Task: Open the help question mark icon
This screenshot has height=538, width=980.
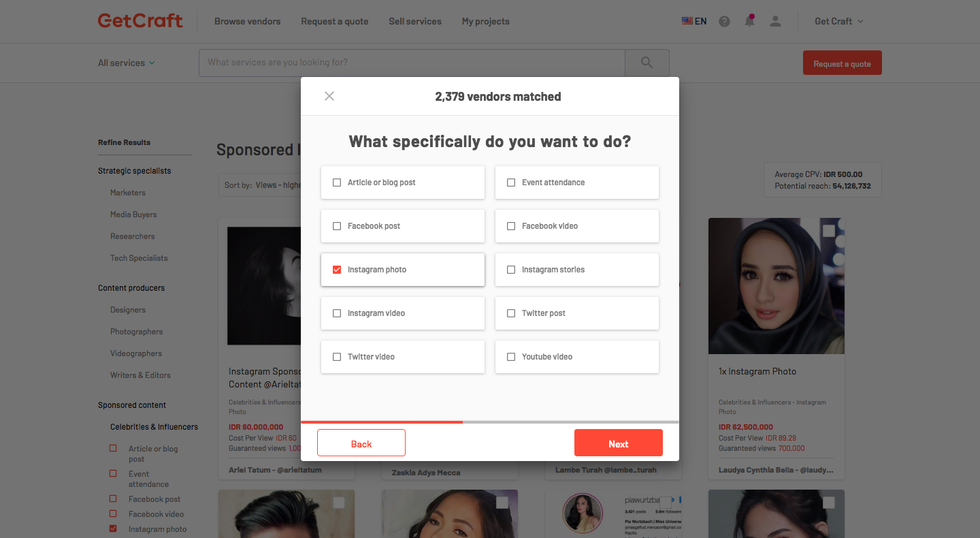Action: pos(724,21)
